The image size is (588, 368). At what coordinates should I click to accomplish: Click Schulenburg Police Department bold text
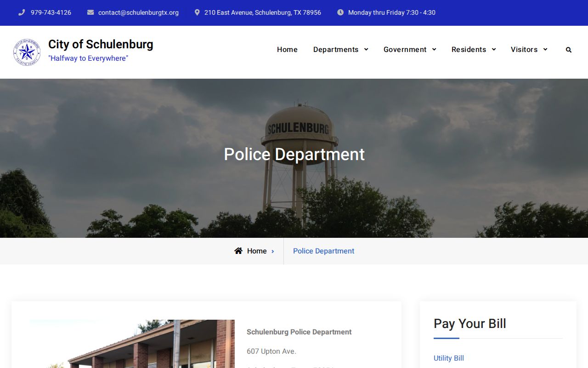pos(299,332)
